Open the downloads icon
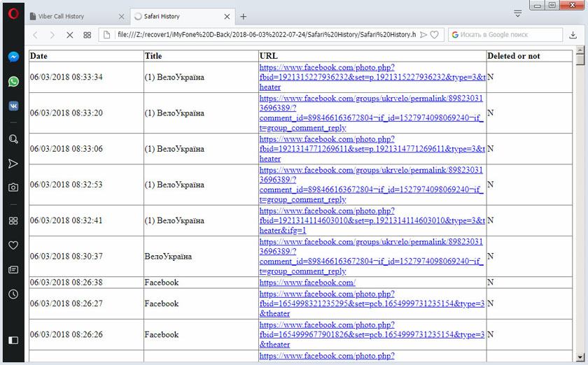Image resolution: width=588 pixels, height=365 pixels. [x=573, y=35]
